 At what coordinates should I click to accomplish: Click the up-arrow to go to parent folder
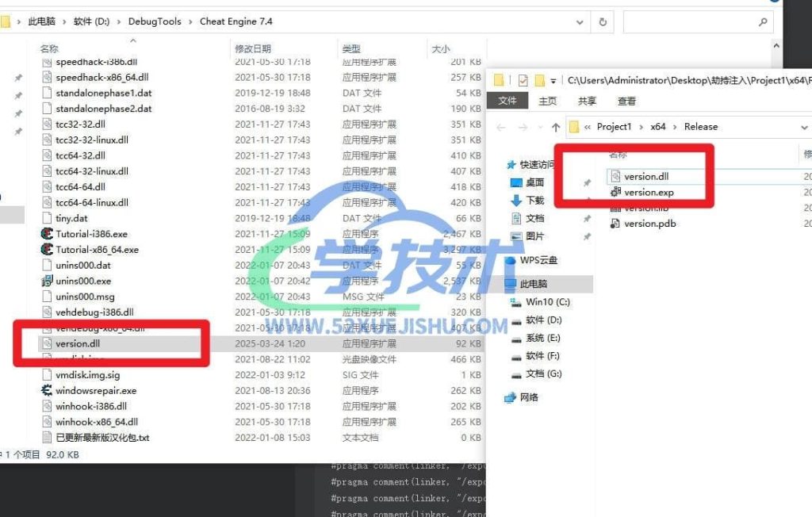[x=555, y=127]
